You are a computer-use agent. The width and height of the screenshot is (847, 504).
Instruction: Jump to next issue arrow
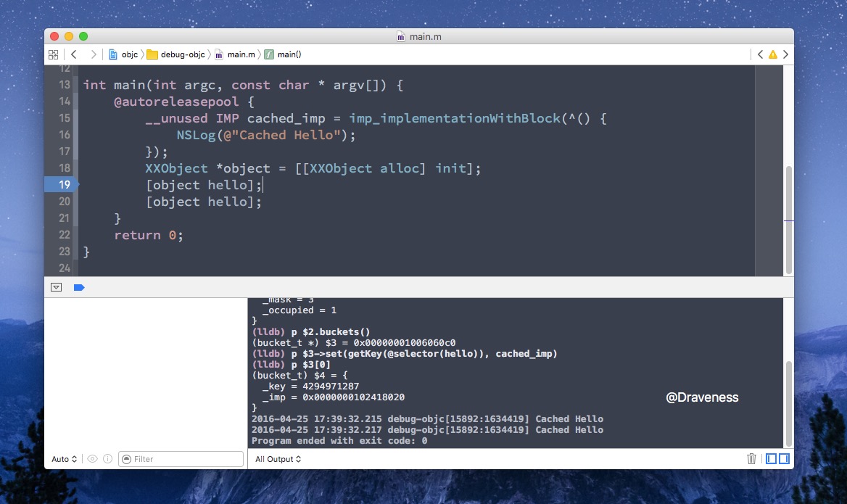(785, 54)
